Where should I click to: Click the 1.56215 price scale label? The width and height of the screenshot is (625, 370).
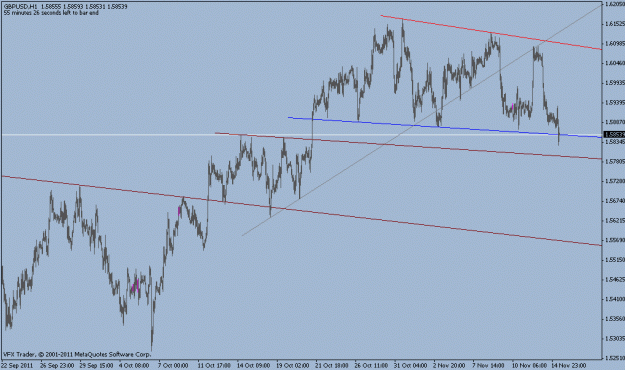coord(614,220)
